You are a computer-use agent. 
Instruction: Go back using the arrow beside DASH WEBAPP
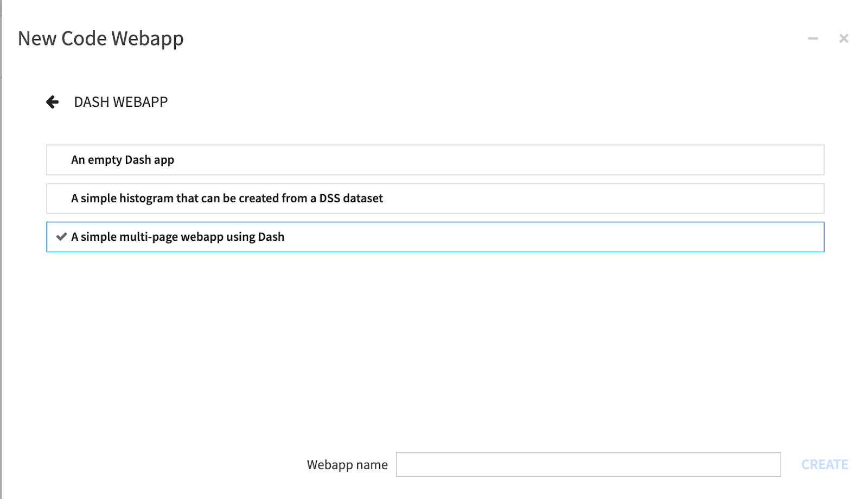click(53, 102)
